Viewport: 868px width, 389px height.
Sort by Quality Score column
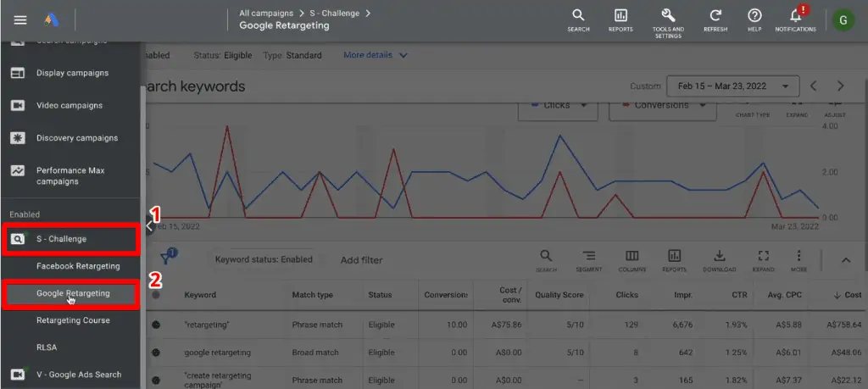pos(559,295)
